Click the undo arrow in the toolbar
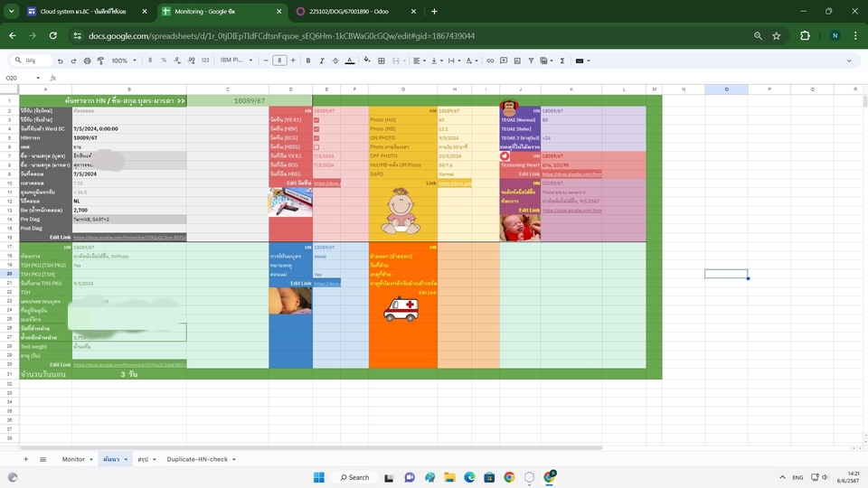The width and height of the screenshot is (868, 488). point(60,61)
